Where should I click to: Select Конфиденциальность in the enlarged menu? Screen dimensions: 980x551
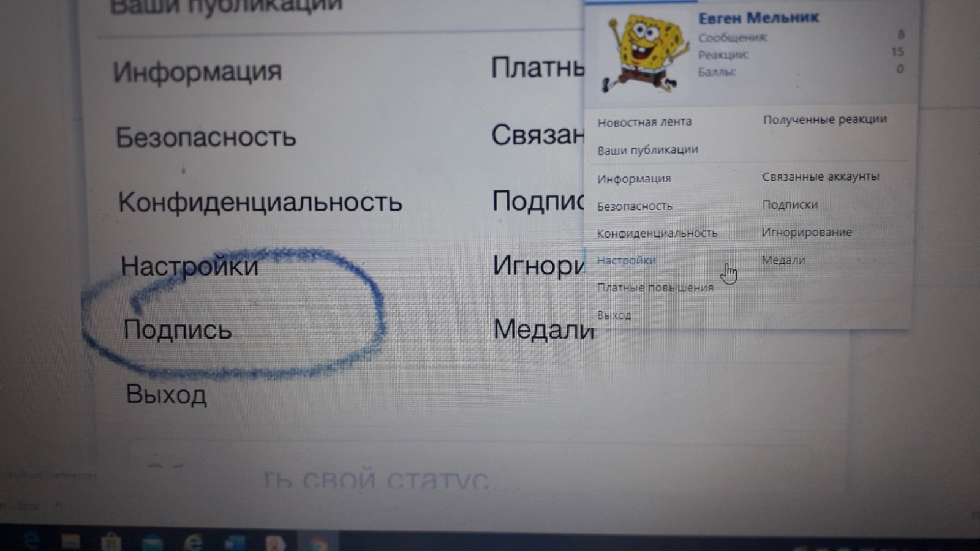pos(260,201)
